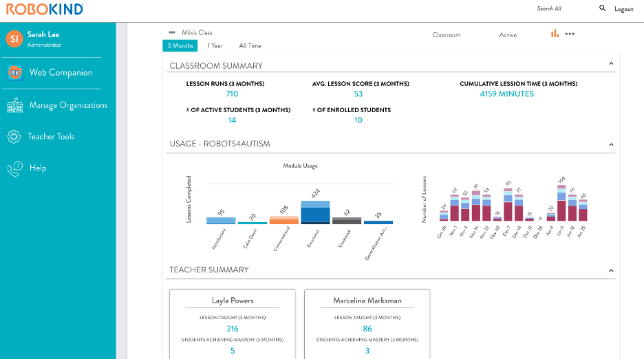
Task: Click the Help phone icon
Action: click(14, 168)
